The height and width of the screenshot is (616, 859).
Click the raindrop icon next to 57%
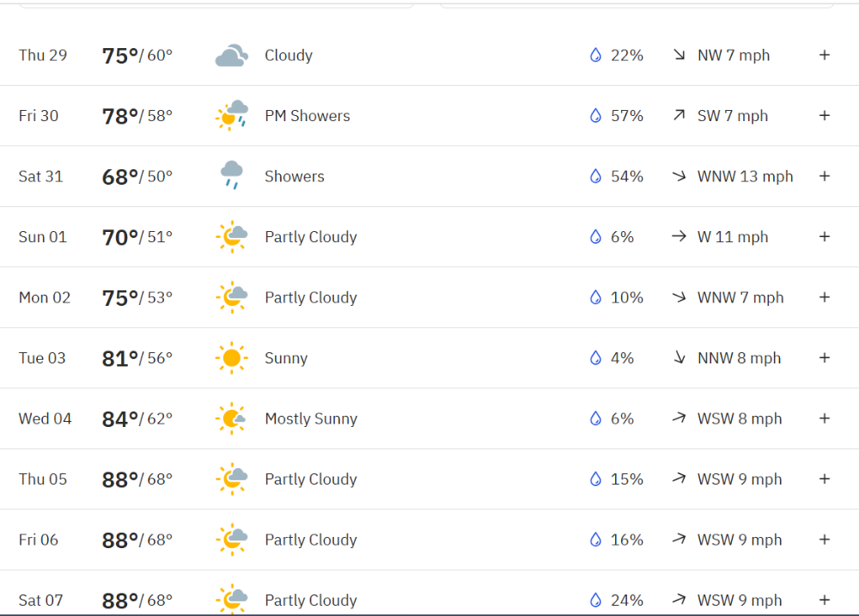pyautogui.click(x=595, y=116)
